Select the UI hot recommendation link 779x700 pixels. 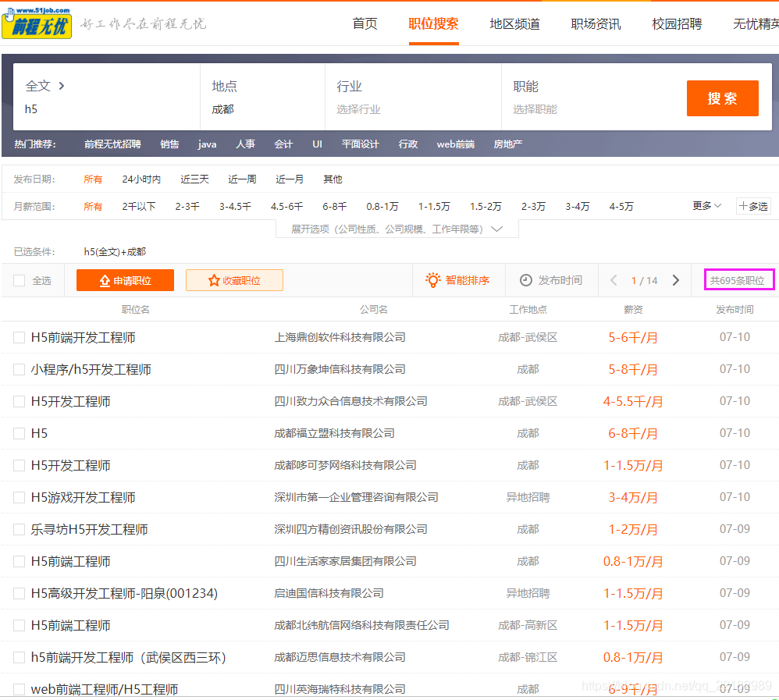tap(317, 144)
